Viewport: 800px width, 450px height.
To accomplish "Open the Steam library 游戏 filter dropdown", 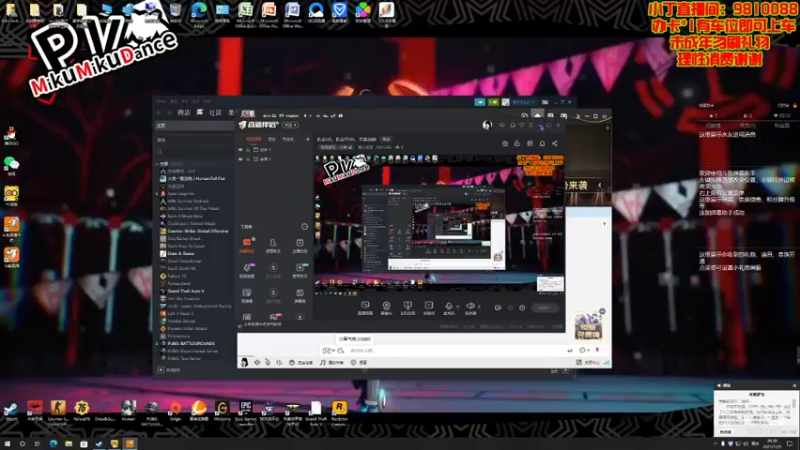I will click(x=194, y=140).
